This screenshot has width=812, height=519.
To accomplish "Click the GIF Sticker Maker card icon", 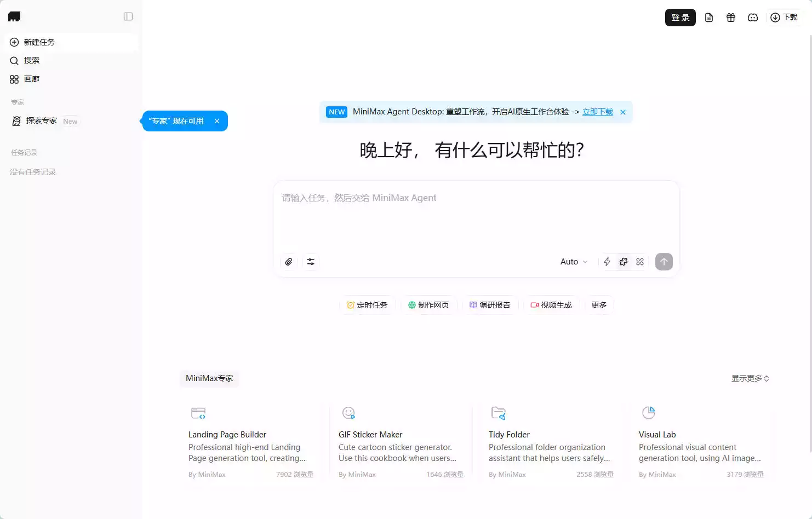I will [x=348, y=413].
